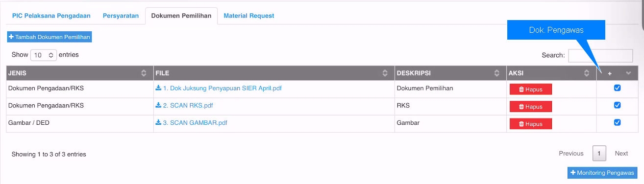Viewport: 644px width, 184px height.
Task: Switch to PIC Pelaksana Pengadaan tab
Action: coord(51,16)
